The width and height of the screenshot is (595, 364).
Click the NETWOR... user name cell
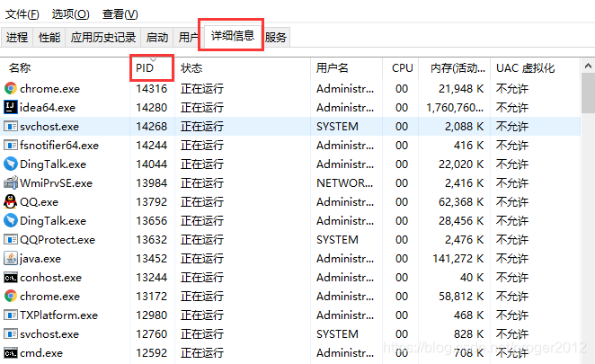(344, 183)
